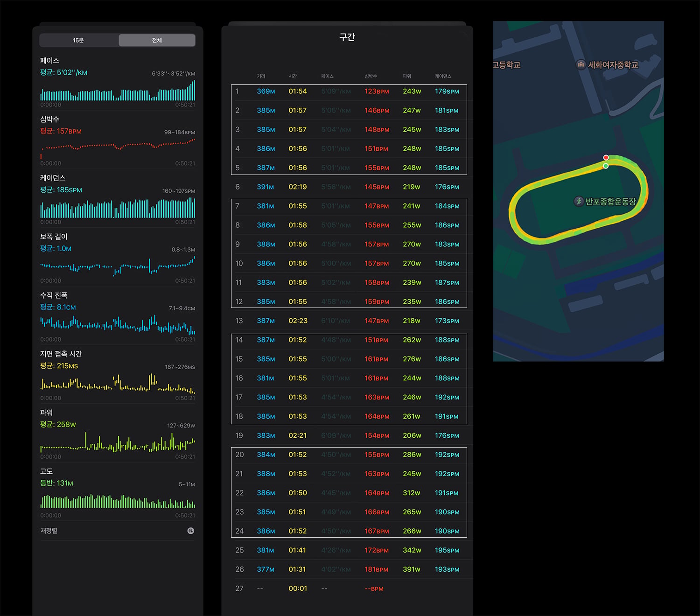Image resolution: width=700 pixels, height=616 pixels.
Task: Click the 세화여자중학교 school map icon
Action: pos(581,64)
